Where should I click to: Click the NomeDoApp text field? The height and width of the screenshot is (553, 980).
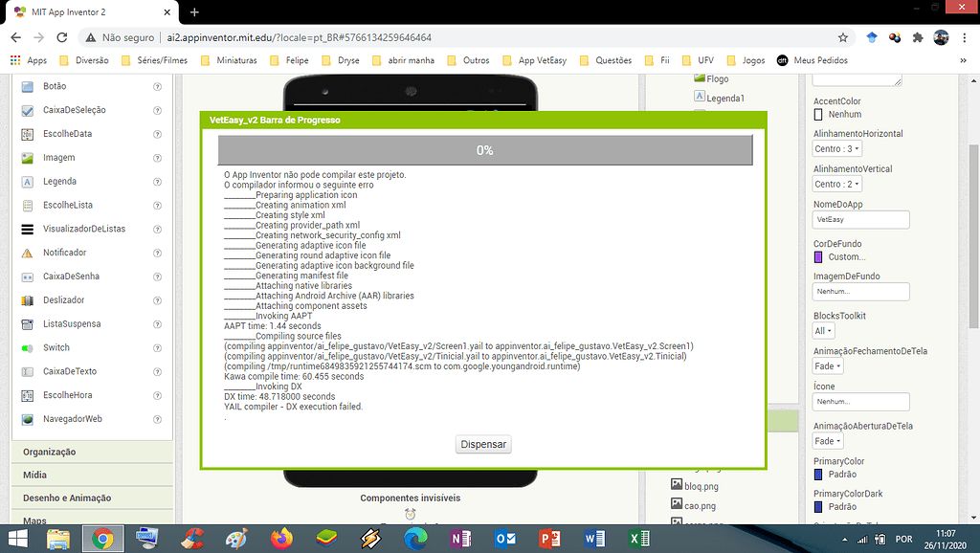tap(860, 219)
